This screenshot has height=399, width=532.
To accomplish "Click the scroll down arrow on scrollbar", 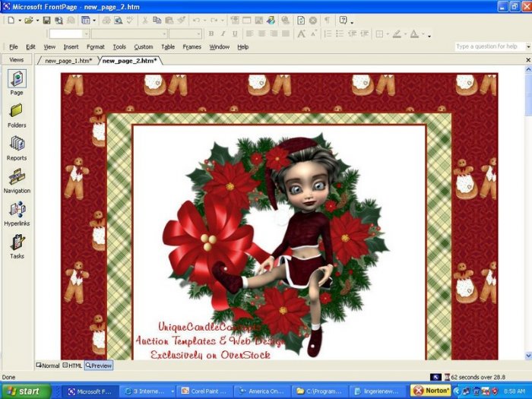I will tap(528, 355).
